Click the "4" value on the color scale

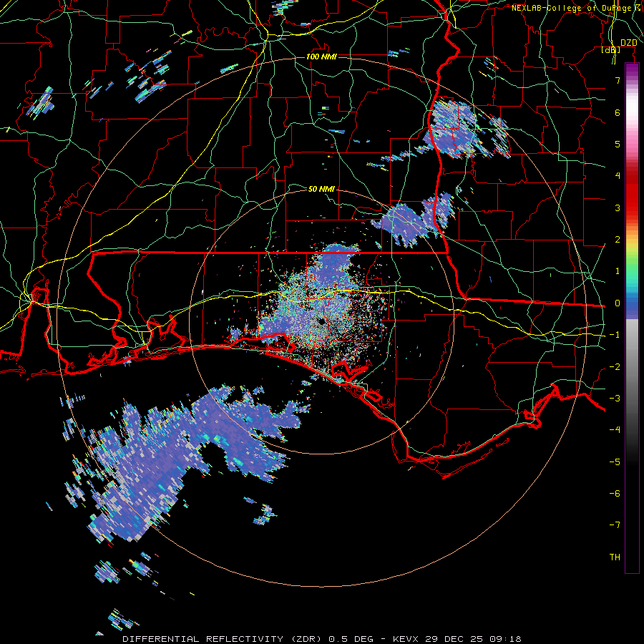click(618, 176)
